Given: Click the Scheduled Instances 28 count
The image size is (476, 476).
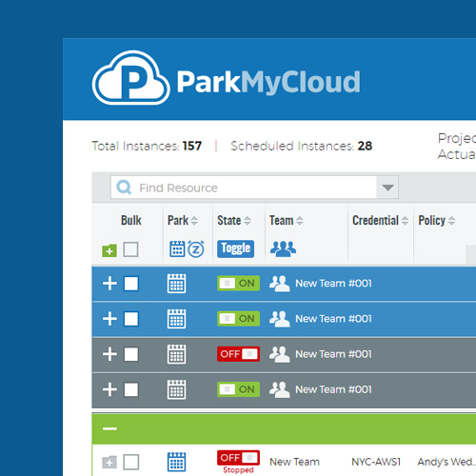Looking at the screenshot, I should (365, 146).
